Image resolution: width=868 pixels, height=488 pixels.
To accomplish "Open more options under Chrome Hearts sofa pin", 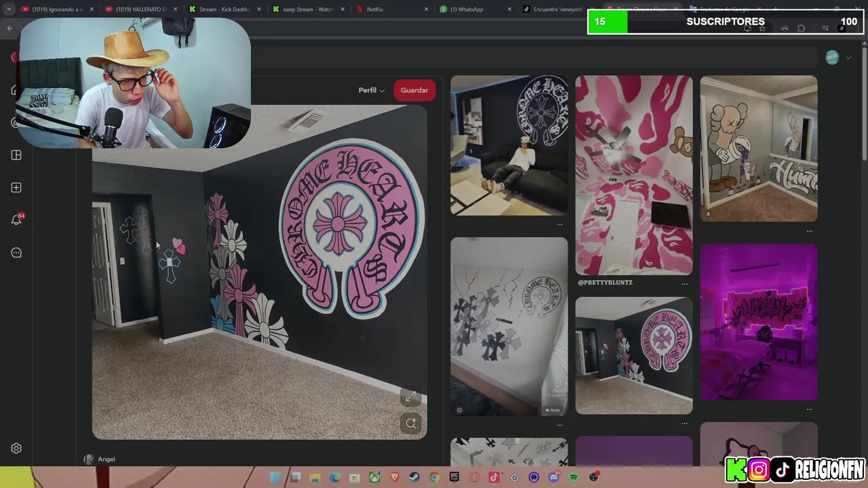I will click(x=559, y=224).
